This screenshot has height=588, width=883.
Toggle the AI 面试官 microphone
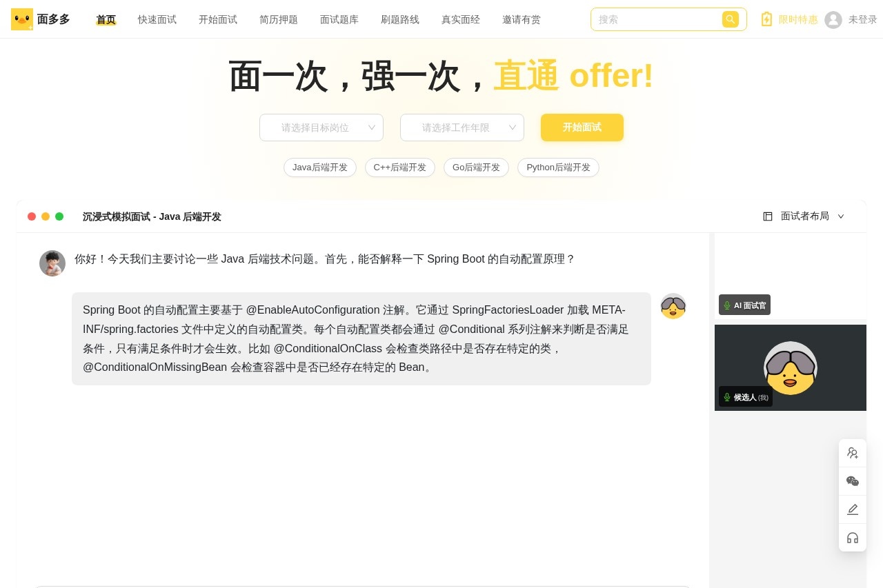pyautogui.click(x=726, y=305)
